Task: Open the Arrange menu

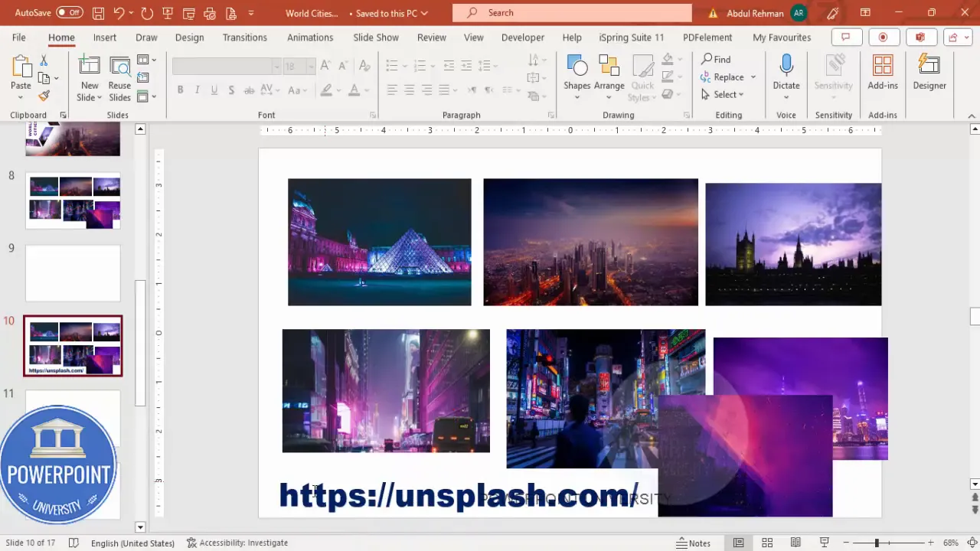Action: 609,77
